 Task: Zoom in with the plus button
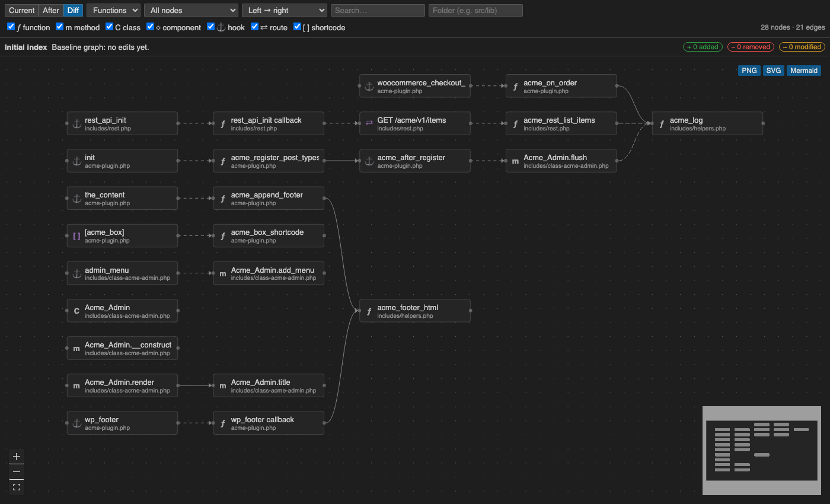pyautogui.click(x=17, y=457)
